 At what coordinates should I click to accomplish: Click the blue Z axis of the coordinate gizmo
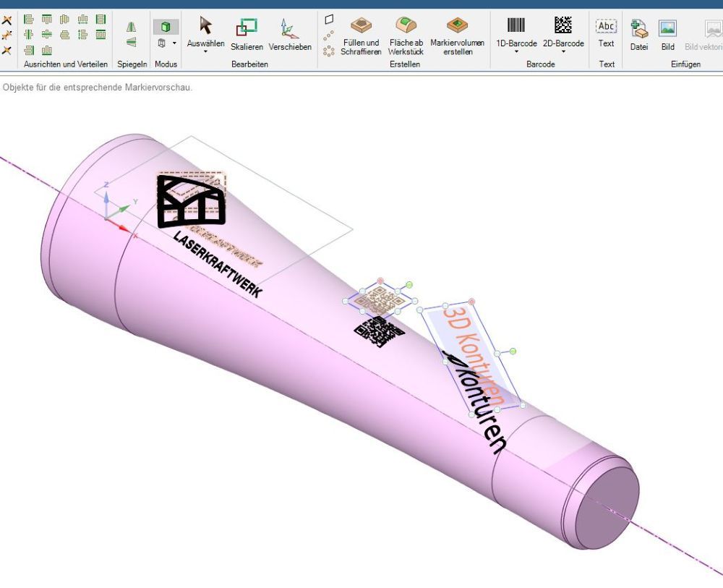(x=106, y=200)
